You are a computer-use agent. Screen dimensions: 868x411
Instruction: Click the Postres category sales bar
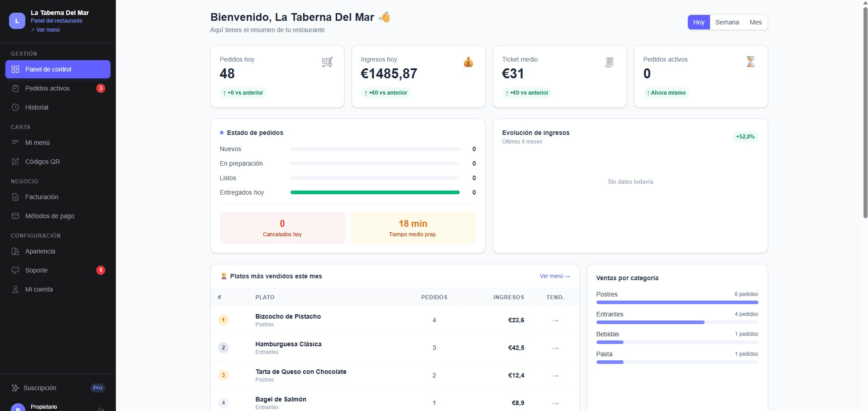(677, 302)
